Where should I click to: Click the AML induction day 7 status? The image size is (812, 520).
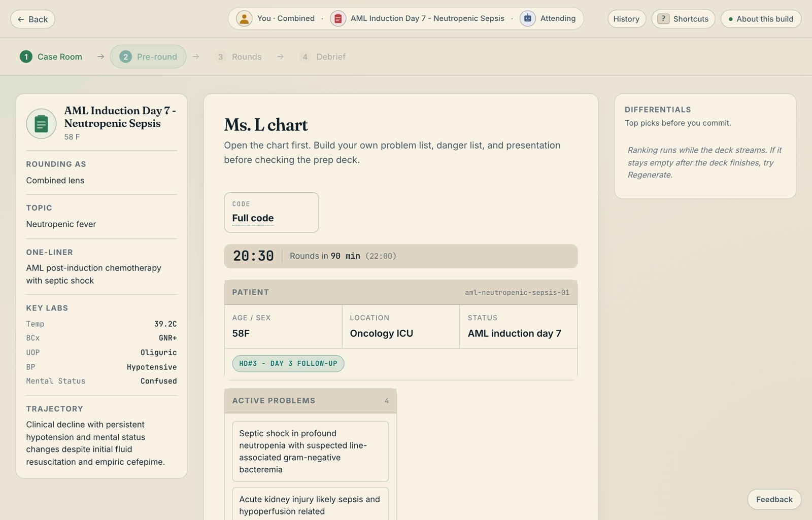coord(514,333)
